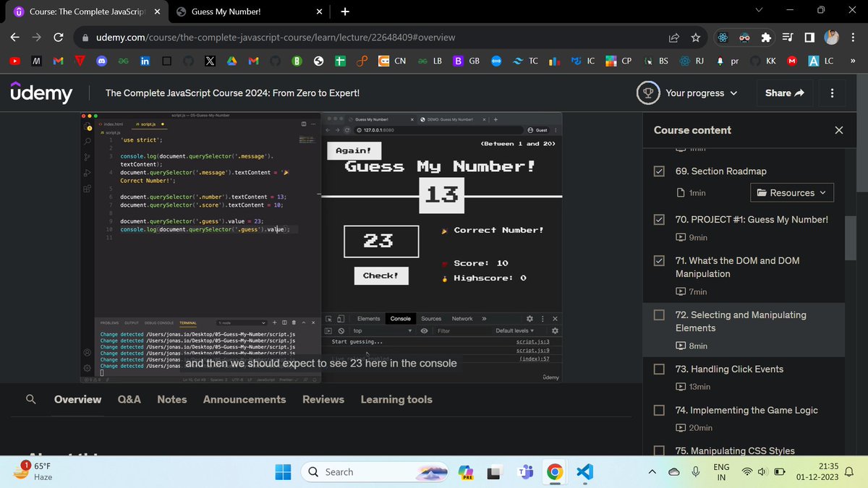Switch to the Reviews tab

[x=323, y=399]
